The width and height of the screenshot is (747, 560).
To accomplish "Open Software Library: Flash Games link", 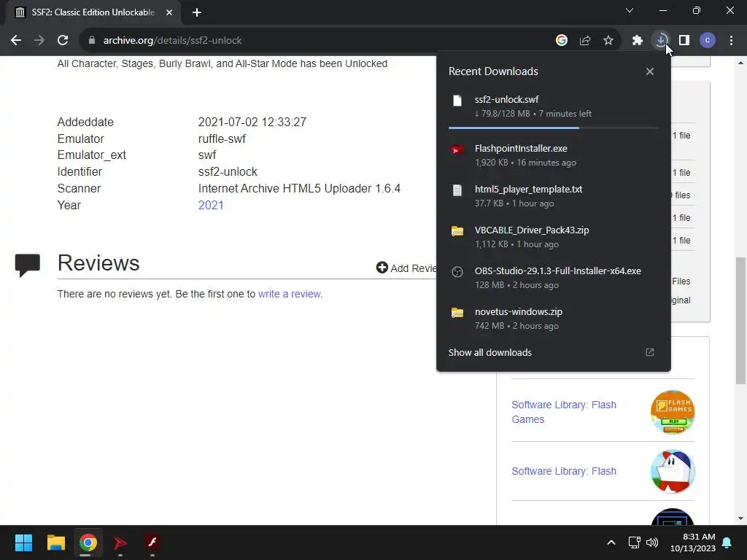I will tap(564, 412).
